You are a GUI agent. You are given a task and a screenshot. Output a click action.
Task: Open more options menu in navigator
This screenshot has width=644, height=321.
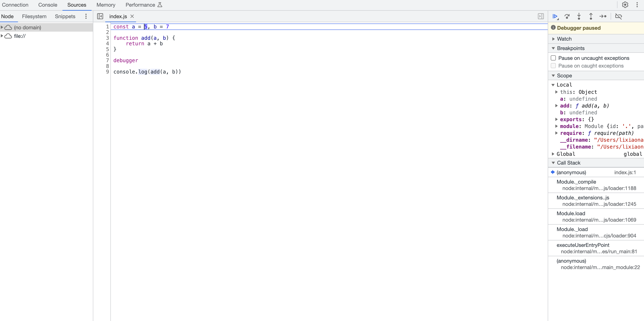(x=86, y=16)
